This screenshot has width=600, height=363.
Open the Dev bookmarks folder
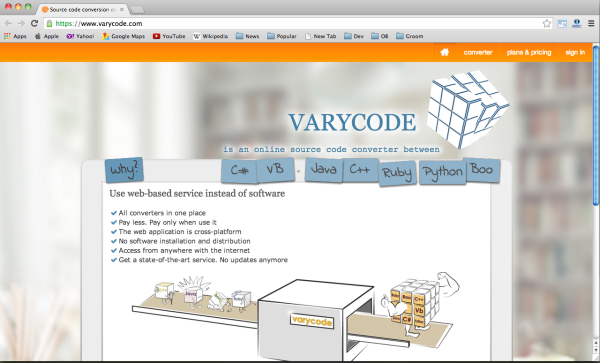(354, 36)
